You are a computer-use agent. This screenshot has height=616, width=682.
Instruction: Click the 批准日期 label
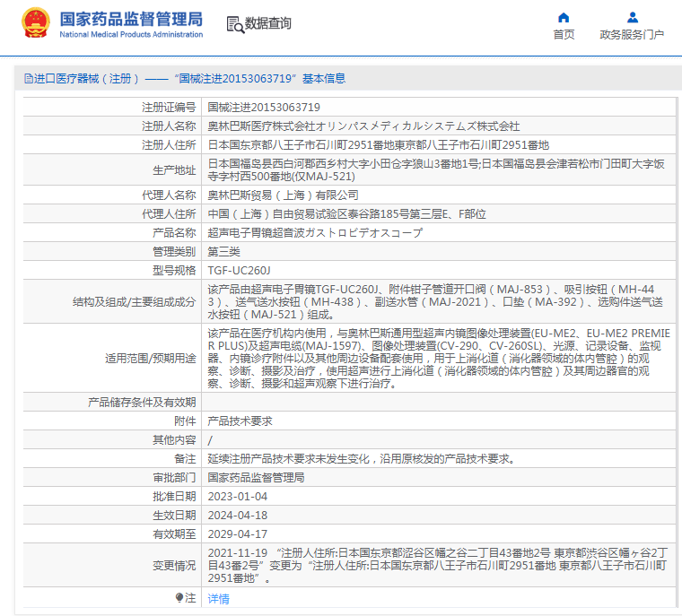point(174,497)
